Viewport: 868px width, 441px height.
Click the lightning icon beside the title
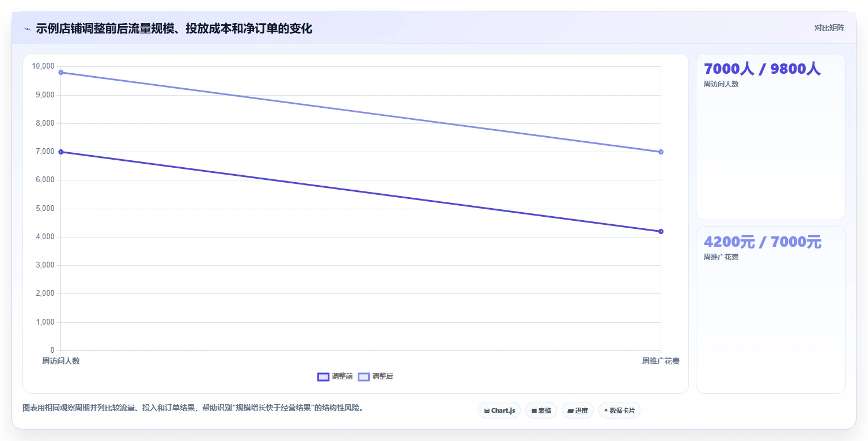pos(27,29)
